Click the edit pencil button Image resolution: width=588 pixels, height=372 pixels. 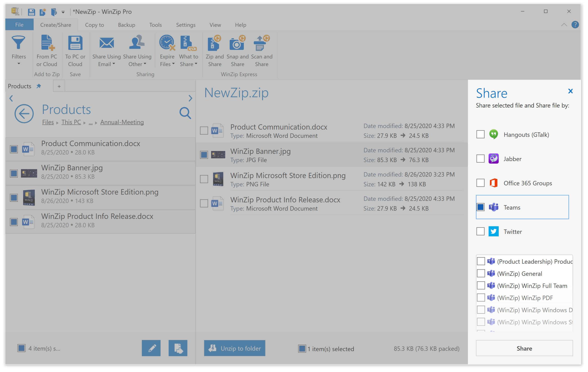pyautogui.click(x=151, y=348)
